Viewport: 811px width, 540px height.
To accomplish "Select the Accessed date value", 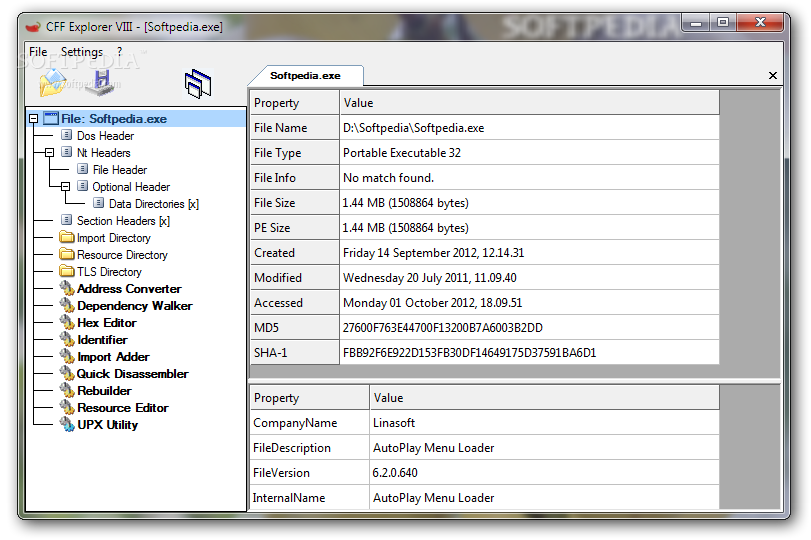I will 530,303.
